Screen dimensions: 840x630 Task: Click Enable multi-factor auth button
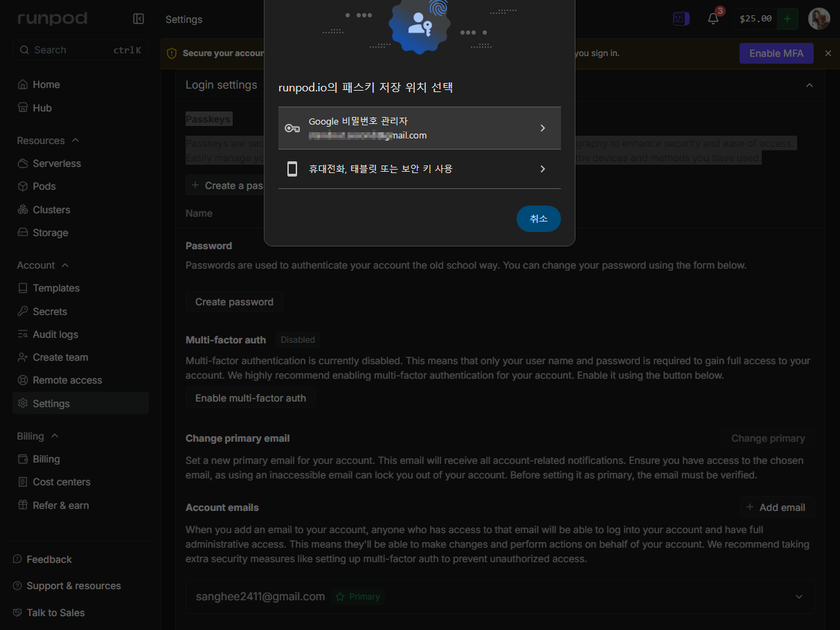pos(251,398)
